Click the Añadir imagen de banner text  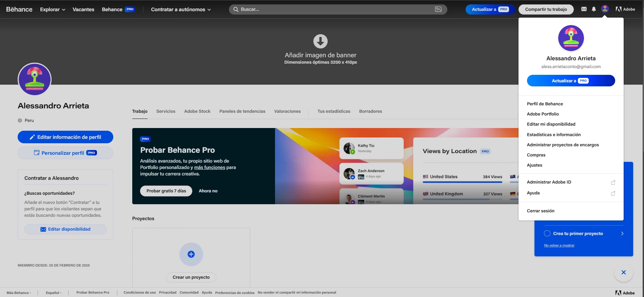320,55
